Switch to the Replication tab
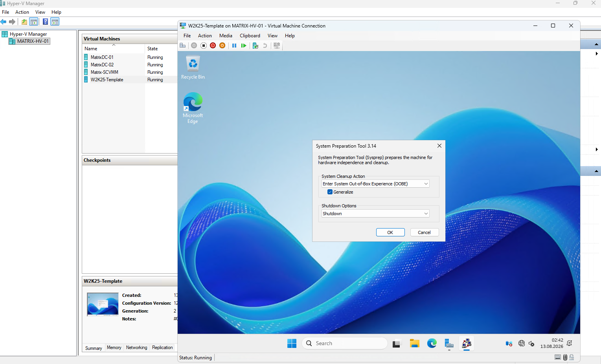This screenshot has width=601, height=364. coord(162,348)
